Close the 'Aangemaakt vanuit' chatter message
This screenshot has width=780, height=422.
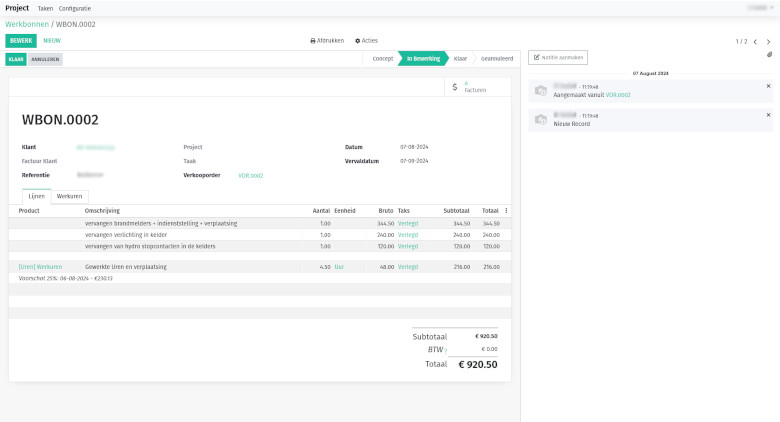tap(768, 87)
